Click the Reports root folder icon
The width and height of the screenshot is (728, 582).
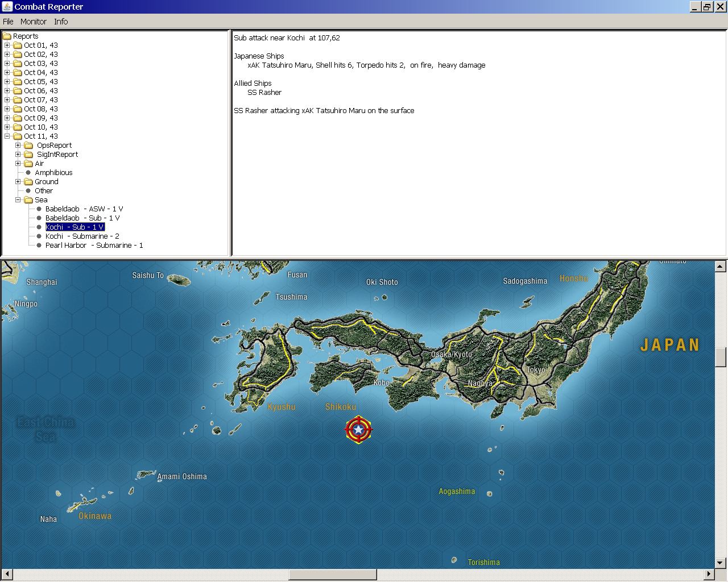pos(7,36)
